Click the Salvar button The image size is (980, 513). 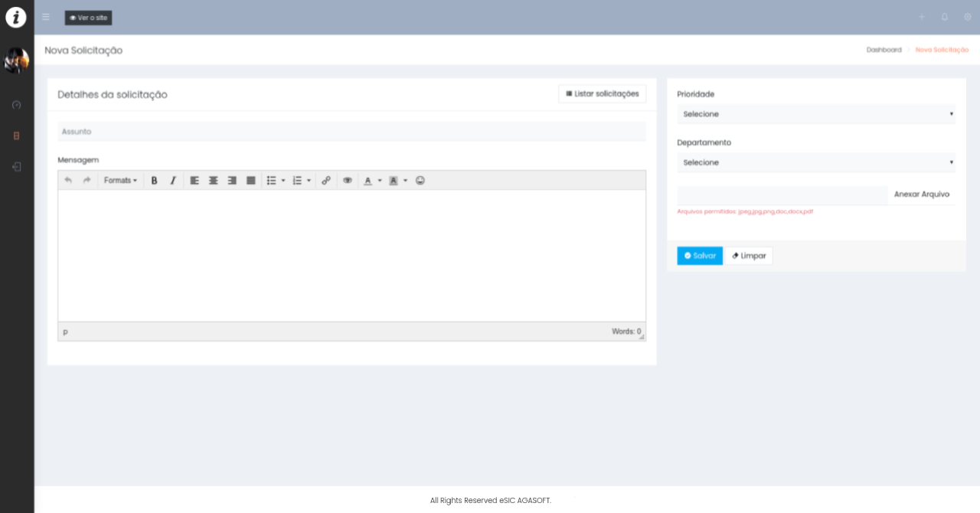[x=699, y=256]
